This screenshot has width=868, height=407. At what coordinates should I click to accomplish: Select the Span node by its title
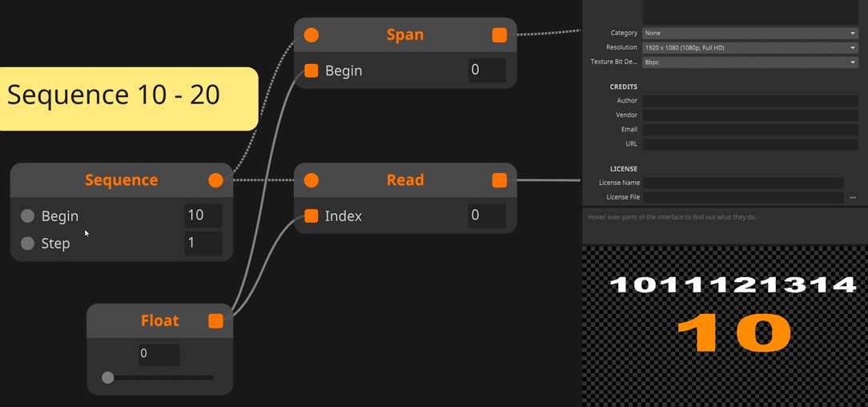tap(404, 35)
